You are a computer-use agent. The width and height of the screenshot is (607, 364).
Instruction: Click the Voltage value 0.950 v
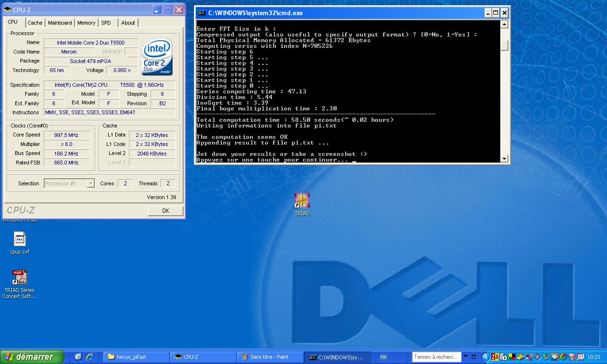[x=122, y=70]
